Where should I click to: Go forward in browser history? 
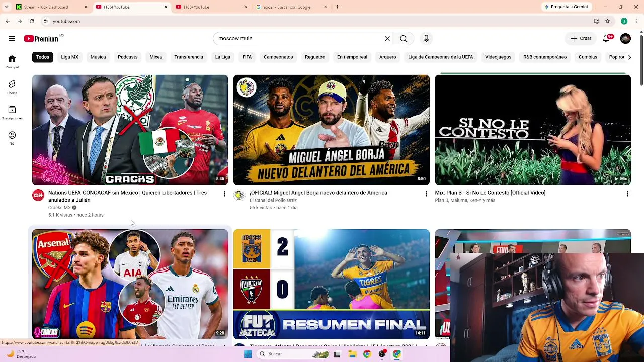coord(20,21)
